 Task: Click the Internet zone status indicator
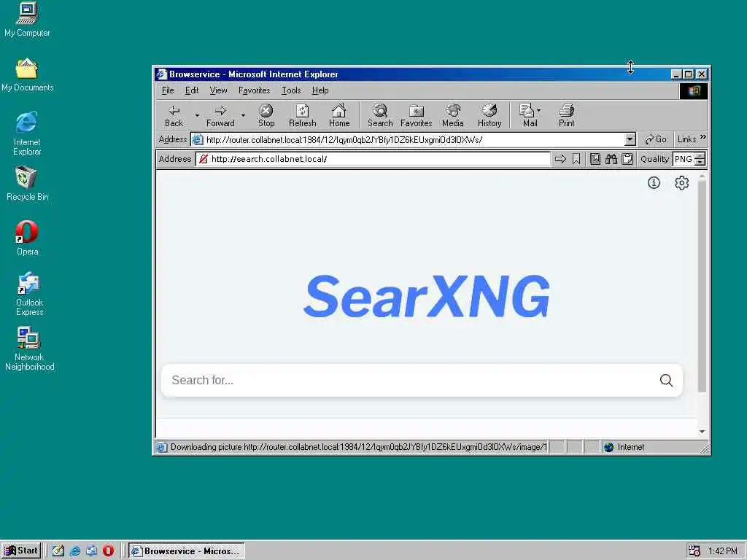click(624, 447)
